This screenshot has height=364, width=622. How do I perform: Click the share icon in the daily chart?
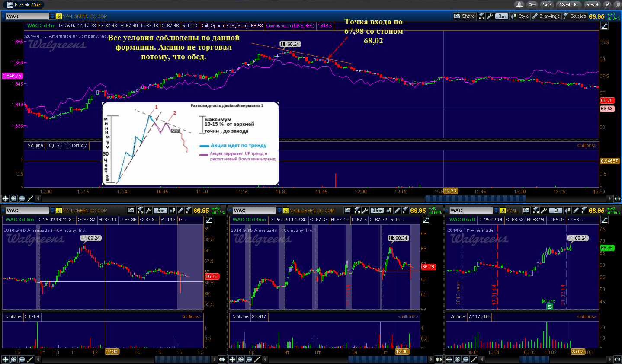tap(526, 210)
